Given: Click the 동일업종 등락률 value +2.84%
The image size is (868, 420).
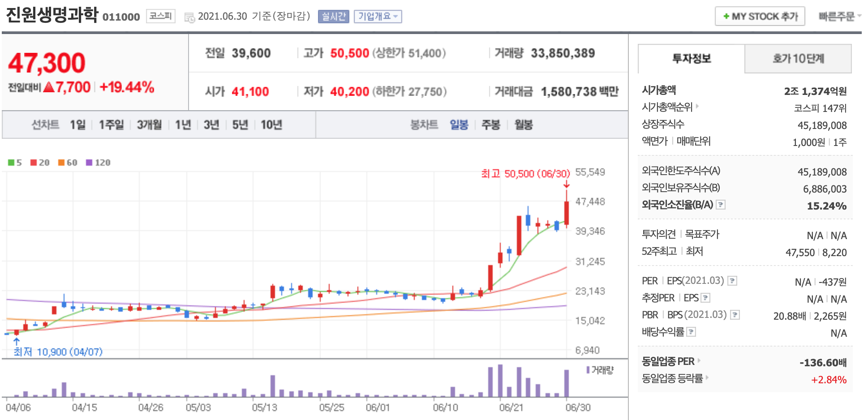Looking at the screenshot, I should (829, 380).
